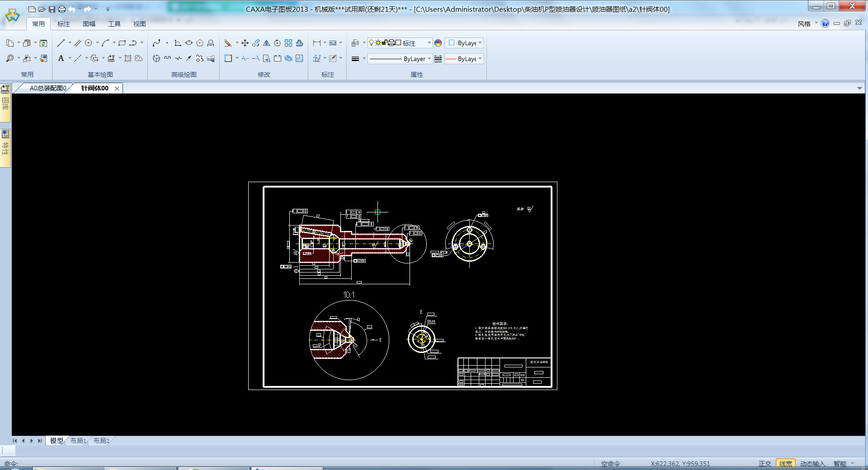
Task: Open the 标注 layer dropdown
Action: click(x=429, y=43)
